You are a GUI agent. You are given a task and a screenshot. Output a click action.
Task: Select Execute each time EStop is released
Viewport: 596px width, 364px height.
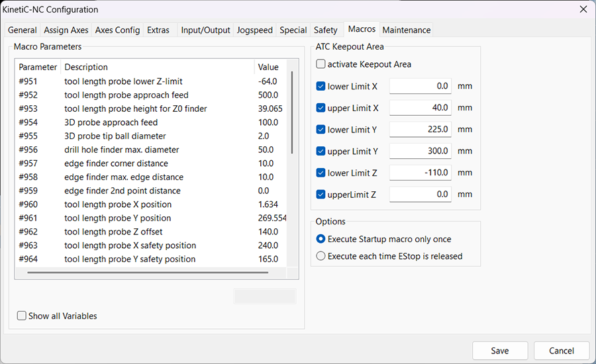[x=321, y=256]
